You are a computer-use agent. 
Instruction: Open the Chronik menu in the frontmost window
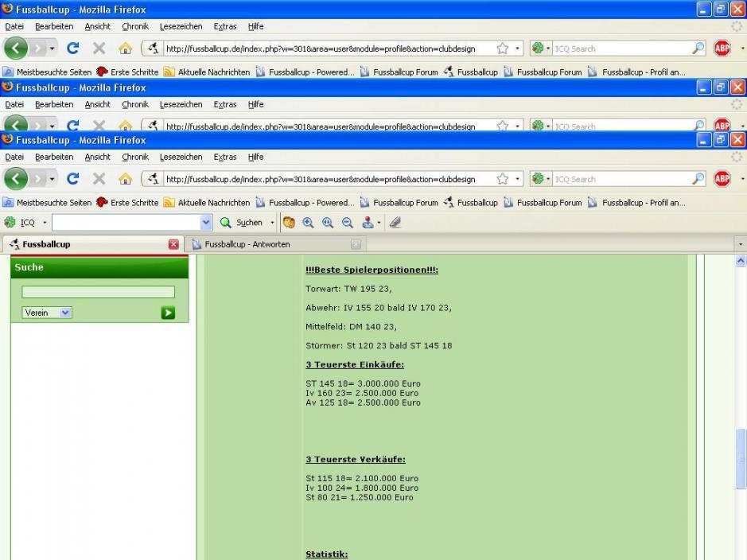[135, 157]
